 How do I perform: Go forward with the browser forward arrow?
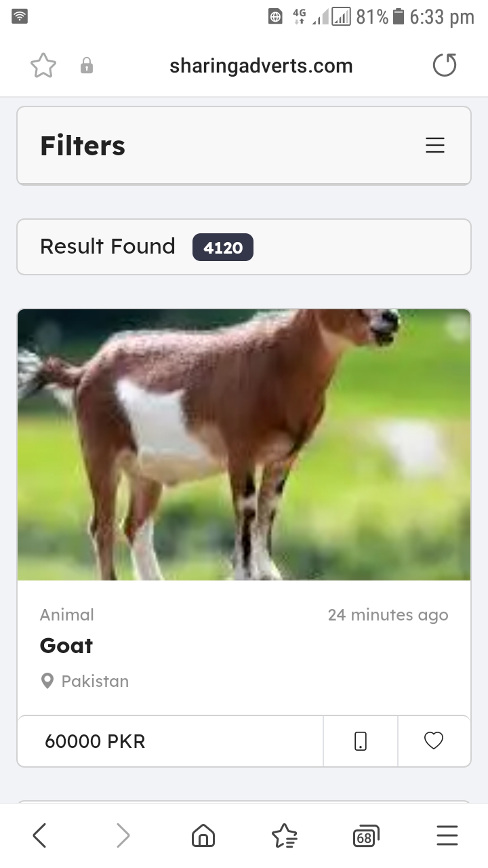pos(123,835)
